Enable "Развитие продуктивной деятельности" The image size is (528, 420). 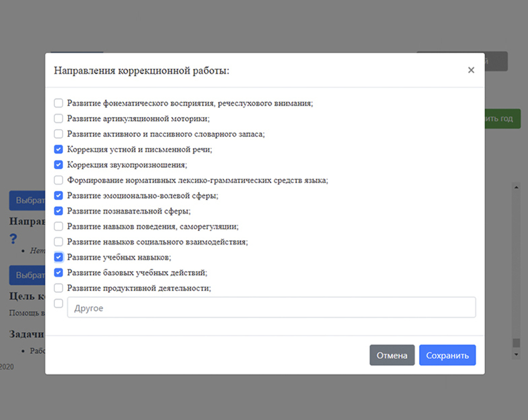pyautogui.click(x=58, y=288)
